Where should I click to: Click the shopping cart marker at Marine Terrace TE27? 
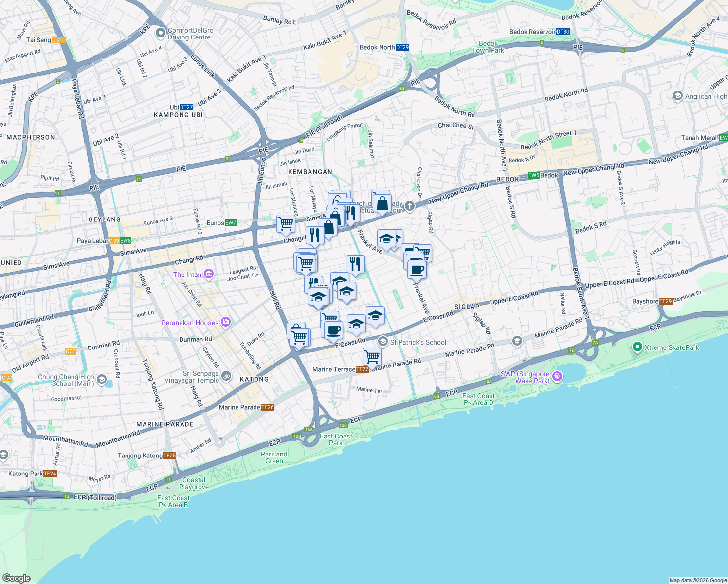(x=372, y=358)
